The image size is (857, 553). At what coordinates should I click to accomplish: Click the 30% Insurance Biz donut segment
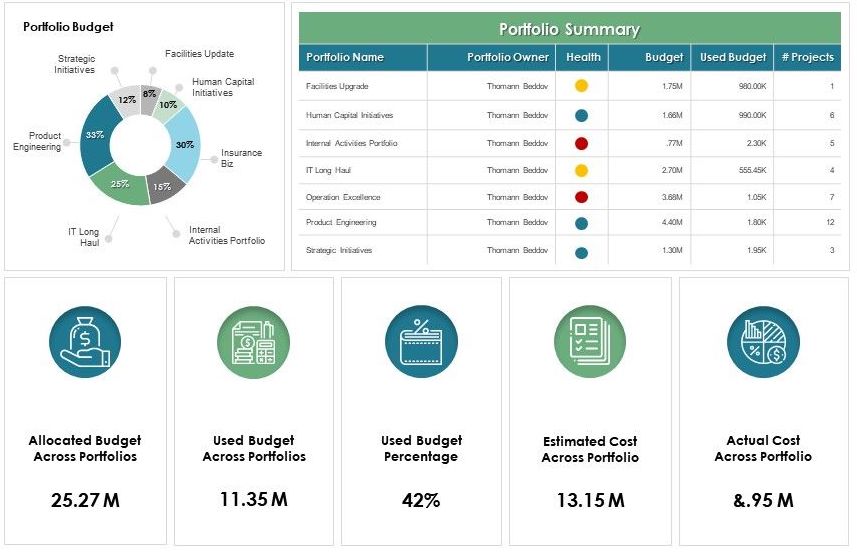[186, 143]
